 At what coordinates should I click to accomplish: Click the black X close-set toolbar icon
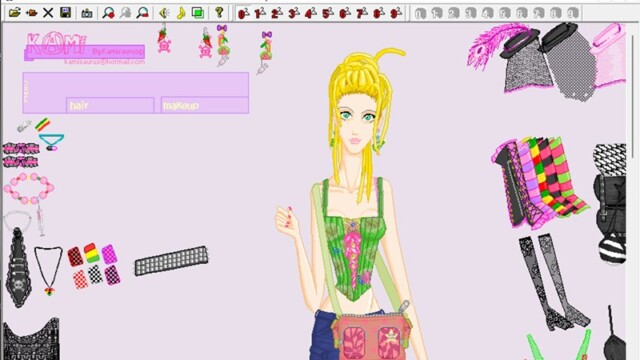pos(48,13)
